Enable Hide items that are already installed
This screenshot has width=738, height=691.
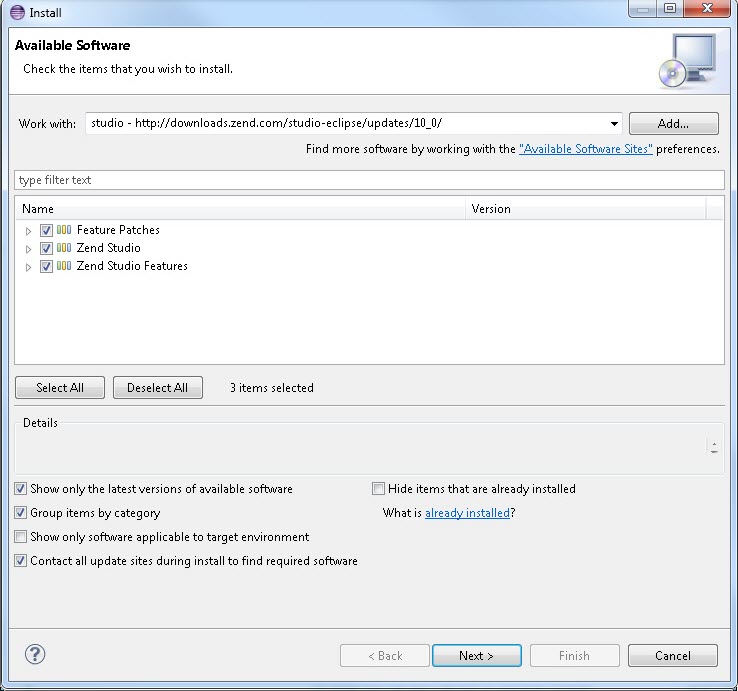(x=378, y=489)
